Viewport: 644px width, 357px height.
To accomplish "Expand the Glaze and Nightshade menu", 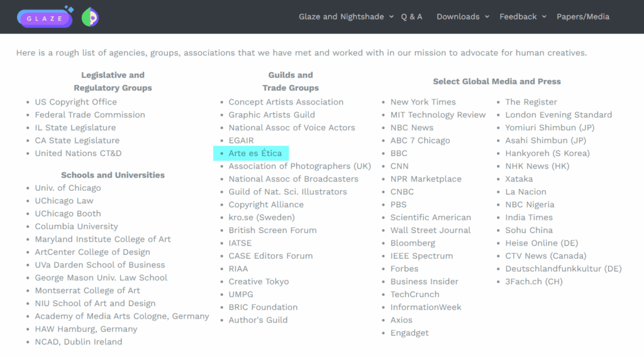I will tap(346, 17).
